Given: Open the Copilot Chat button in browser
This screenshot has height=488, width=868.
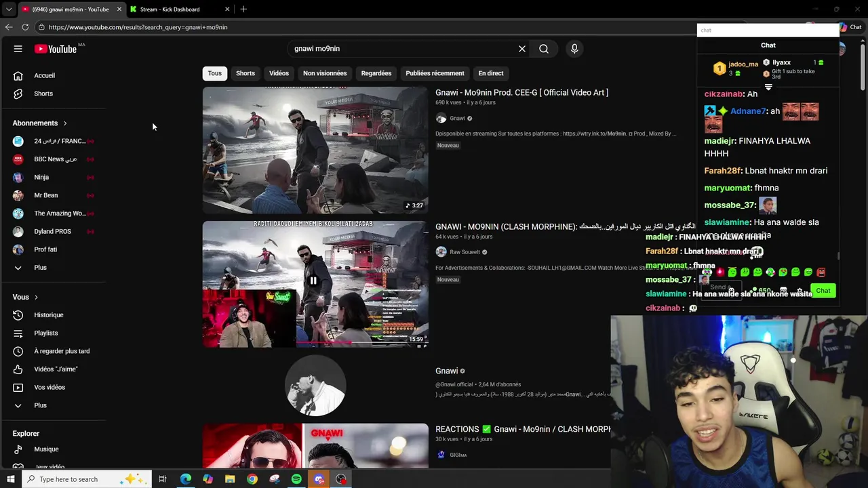Looking at the screenshot, I should point(852,27).
